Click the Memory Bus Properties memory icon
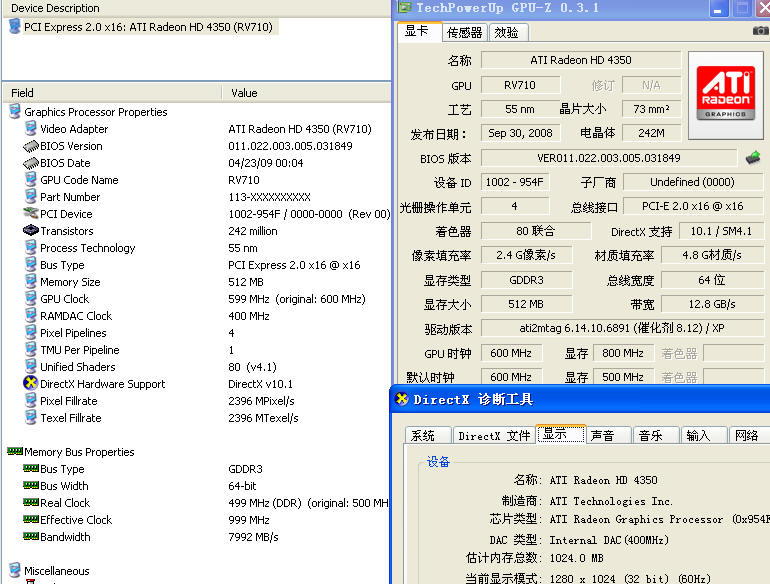This screenshot has height=584, width=770. [15, 451]
